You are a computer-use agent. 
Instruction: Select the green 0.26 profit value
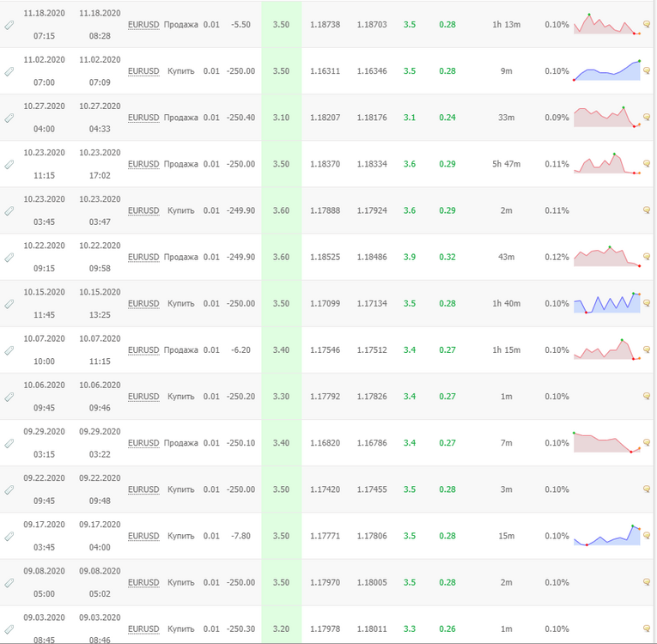447,629
